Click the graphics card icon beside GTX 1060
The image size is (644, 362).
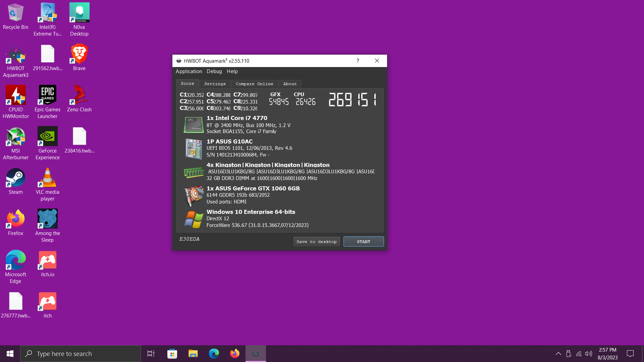(194, 195)
